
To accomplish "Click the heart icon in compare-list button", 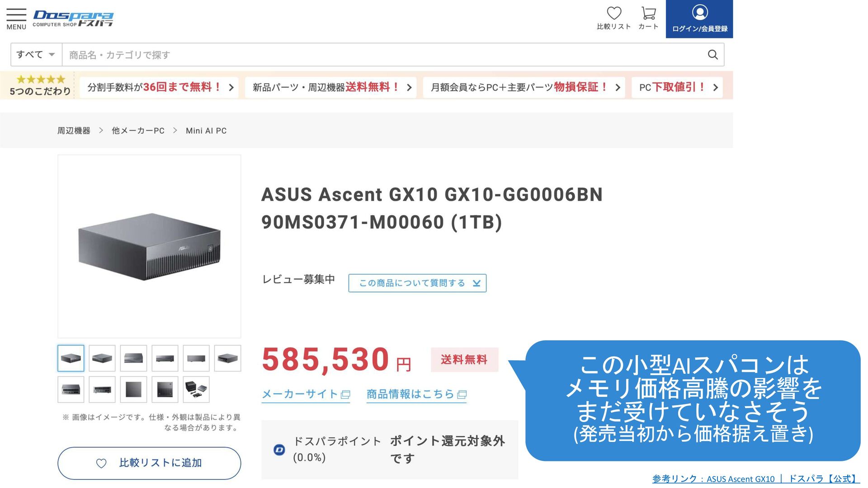I will click(101, 463).
